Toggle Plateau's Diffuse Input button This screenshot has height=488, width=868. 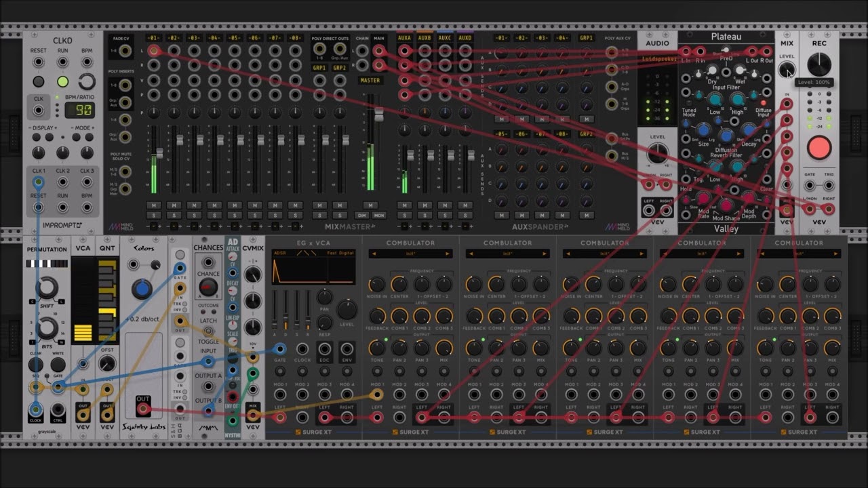762,103
